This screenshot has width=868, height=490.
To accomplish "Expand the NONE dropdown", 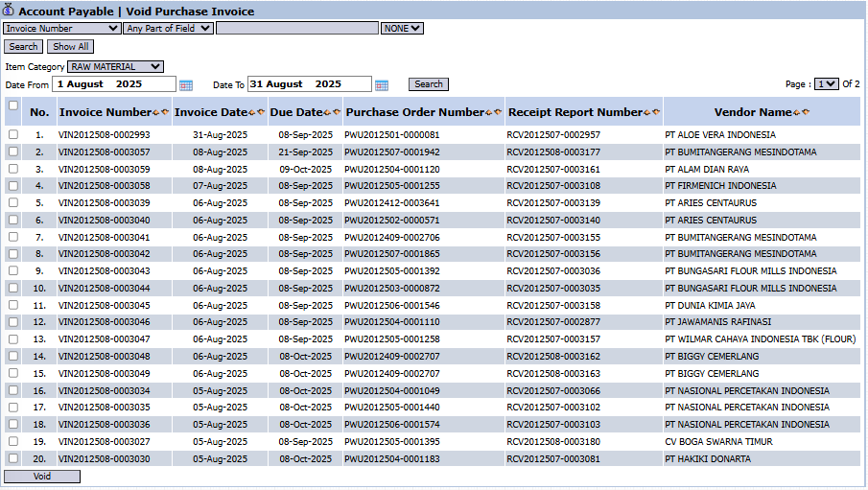I will (x=402, y=29).
